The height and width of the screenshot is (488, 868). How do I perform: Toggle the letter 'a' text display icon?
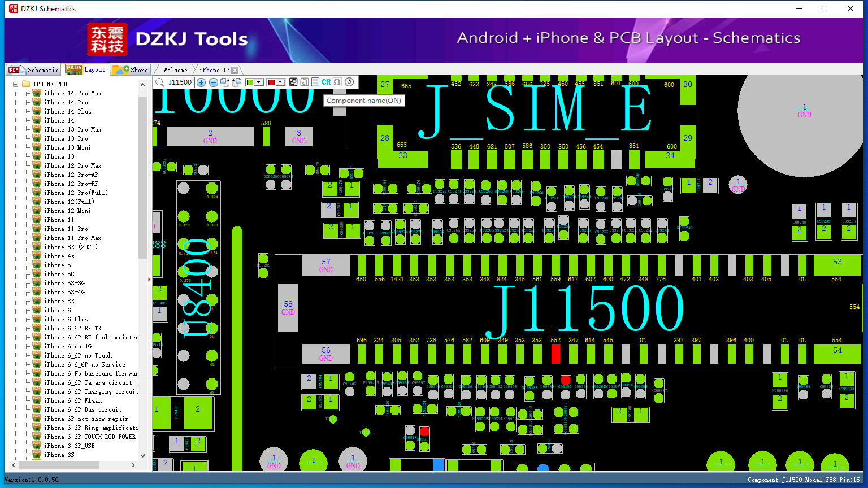coord(305,82)
